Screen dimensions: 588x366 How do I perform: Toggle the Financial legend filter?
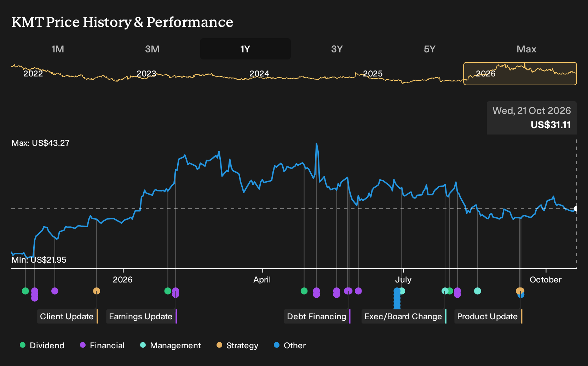(102, 345)
